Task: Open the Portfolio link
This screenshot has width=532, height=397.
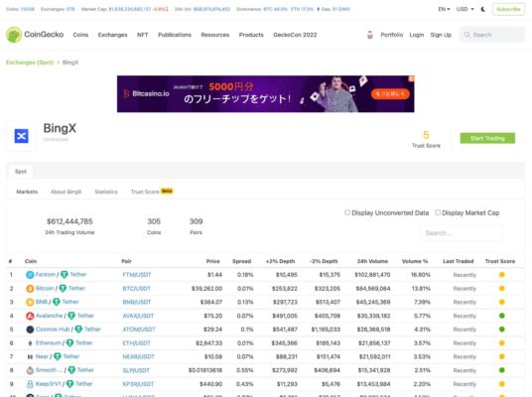Action: pos(391,35)
